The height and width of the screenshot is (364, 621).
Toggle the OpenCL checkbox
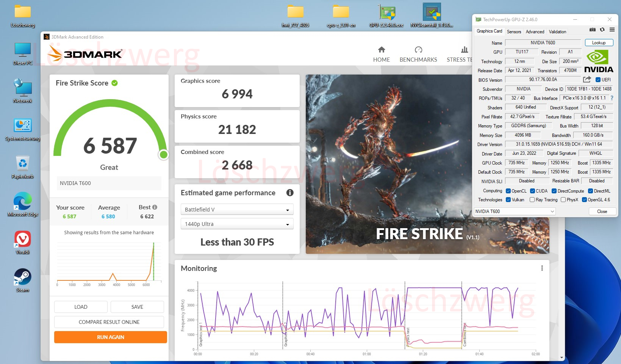pos(508,191)
